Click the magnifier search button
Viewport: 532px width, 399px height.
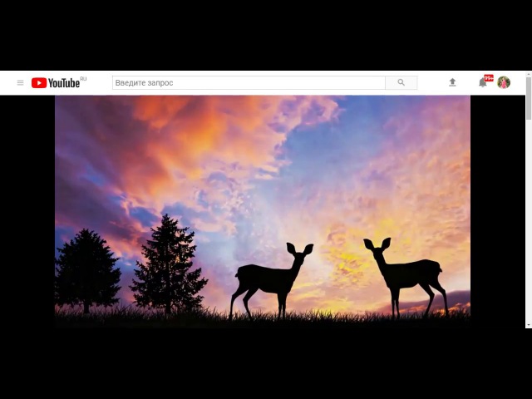click(x=401, y=83)
